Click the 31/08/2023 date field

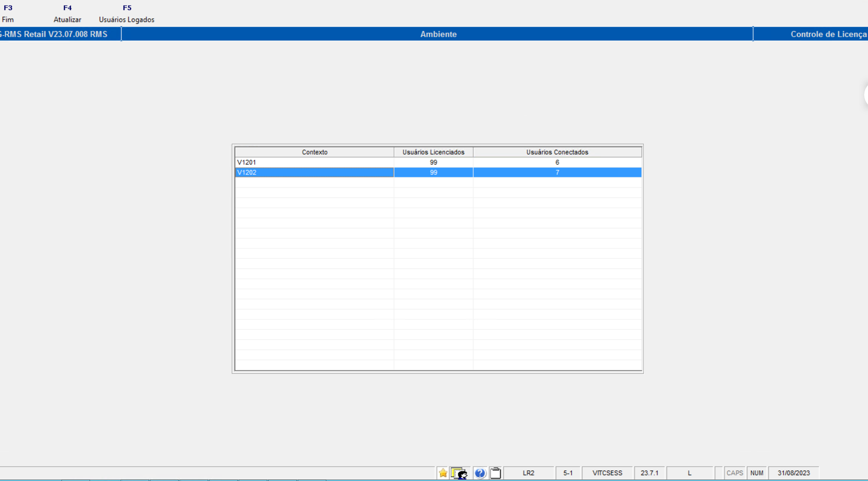[x=793, y=473]
